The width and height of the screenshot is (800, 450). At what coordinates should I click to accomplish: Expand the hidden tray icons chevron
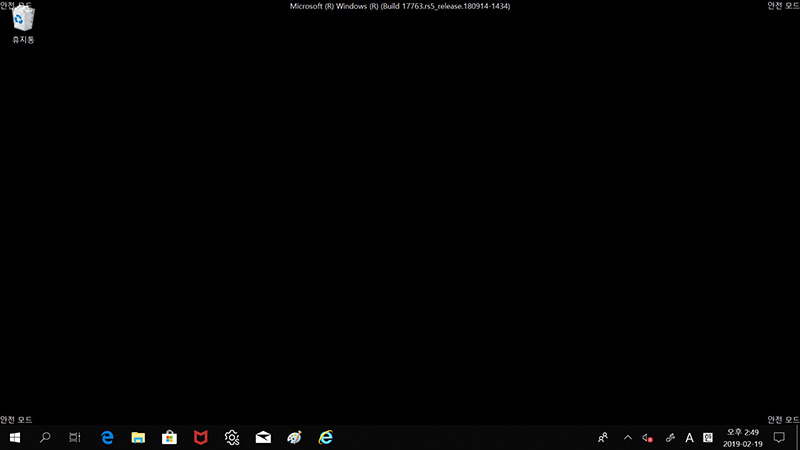click(x=628, y=437)
